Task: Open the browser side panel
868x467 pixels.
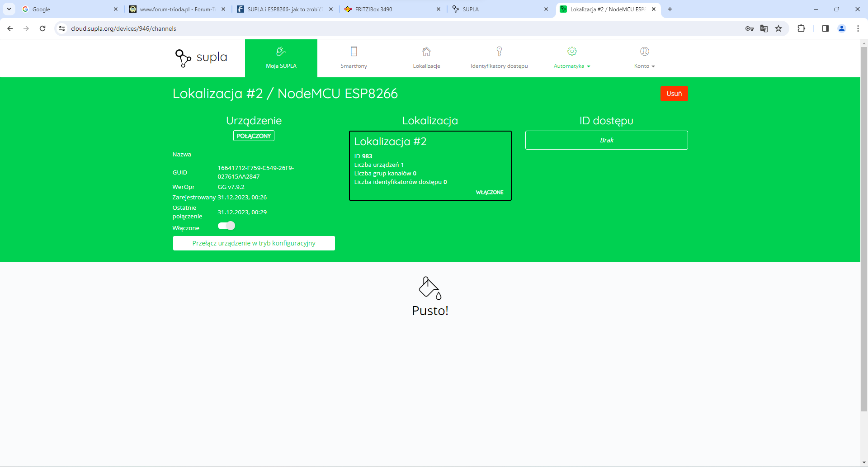Action: 825,28
